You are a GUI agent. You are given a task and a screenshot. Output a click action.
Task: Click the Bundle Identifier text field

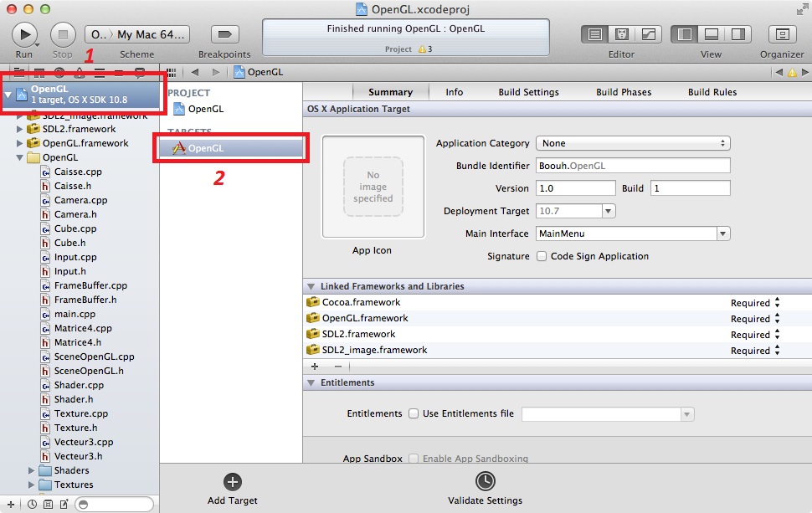pyautogui.click(x=633, y=166)
